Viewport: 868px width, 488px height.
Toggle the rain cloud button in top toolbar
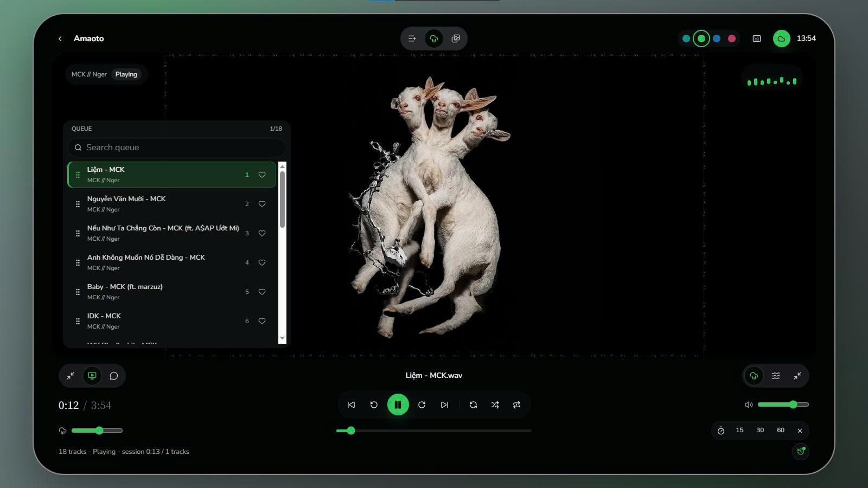tap(434, 38)
